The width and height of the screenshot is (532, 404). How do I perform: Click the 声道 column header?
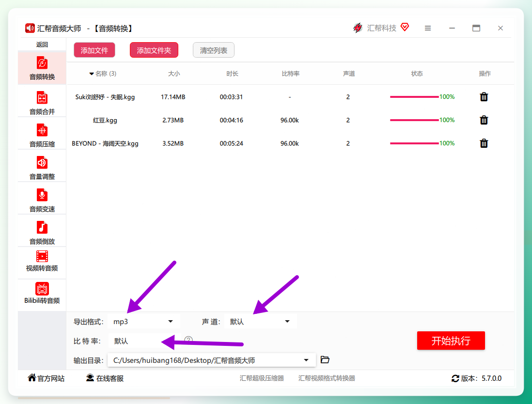pos(349,74)
